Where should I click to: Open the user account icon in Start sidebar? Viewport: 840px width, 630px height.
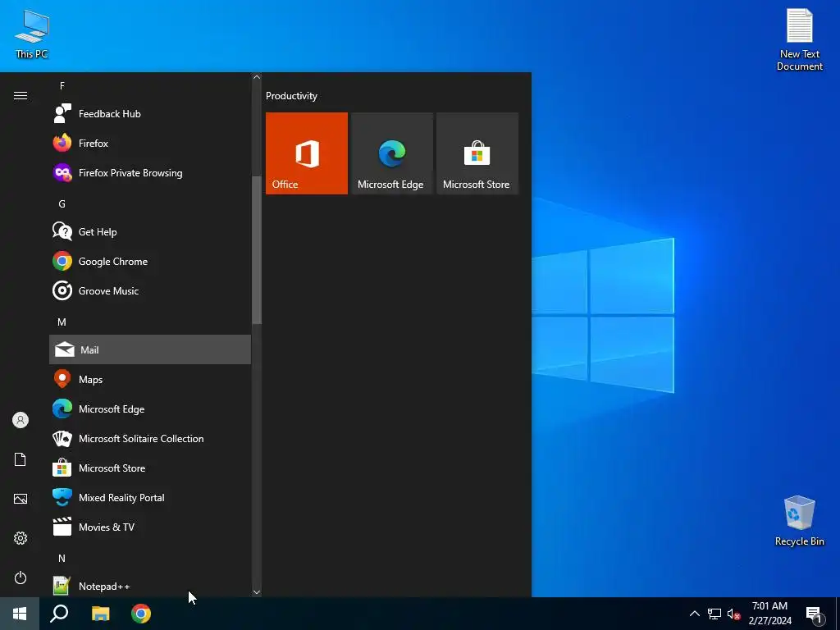click(21, 420)
